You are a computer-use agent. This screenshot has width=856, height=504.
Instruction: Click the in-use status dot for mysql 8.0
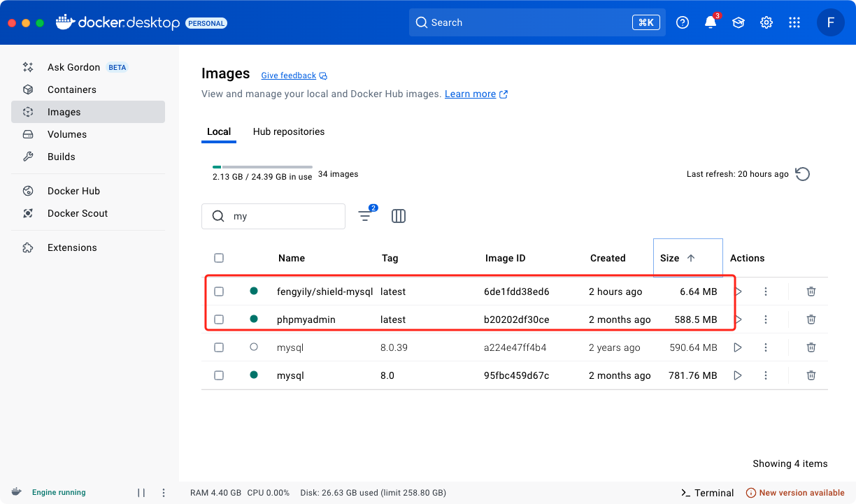point(254,375)
